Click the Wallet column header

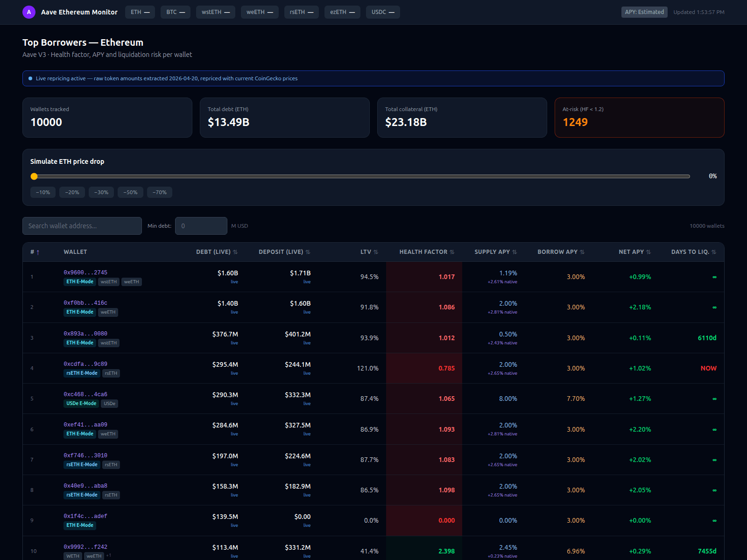click(75, 252)
